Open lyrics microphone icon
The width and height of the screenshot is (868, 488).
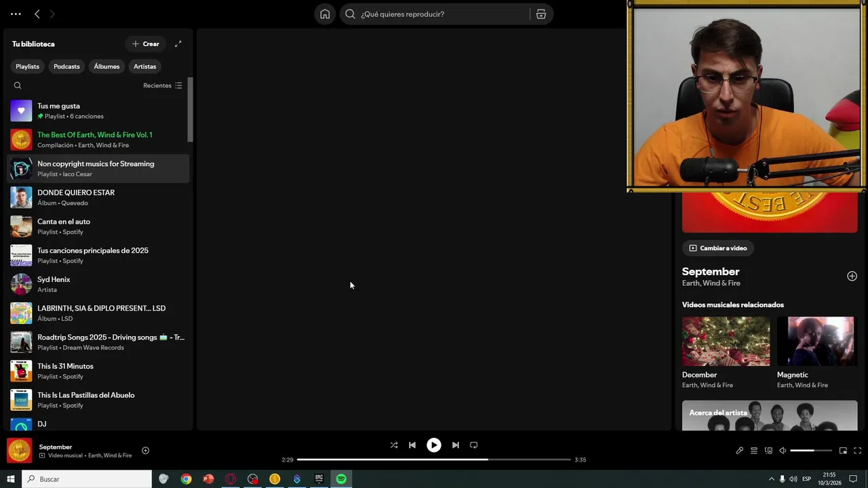tap(739, 451)
